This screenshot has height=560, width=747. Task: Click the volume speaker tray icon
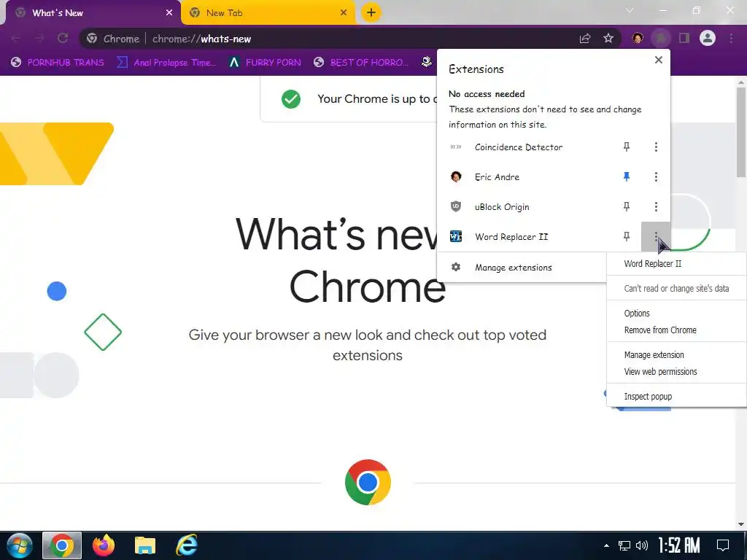click(x=642, y=545)
